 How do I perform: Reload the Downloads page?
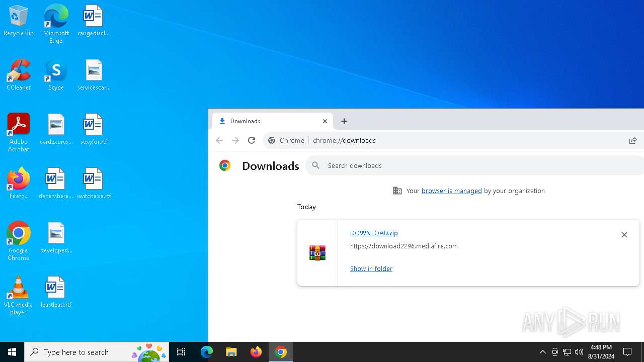(x=252, y=140)
